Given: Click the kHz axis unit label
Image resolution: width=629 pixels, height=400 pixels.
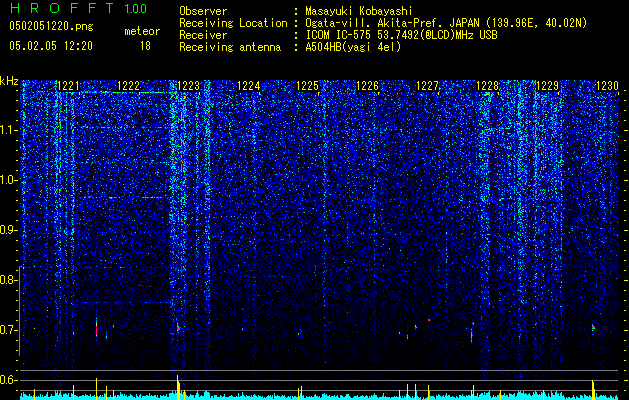Looking at the screenshot, I should point(9,81).
